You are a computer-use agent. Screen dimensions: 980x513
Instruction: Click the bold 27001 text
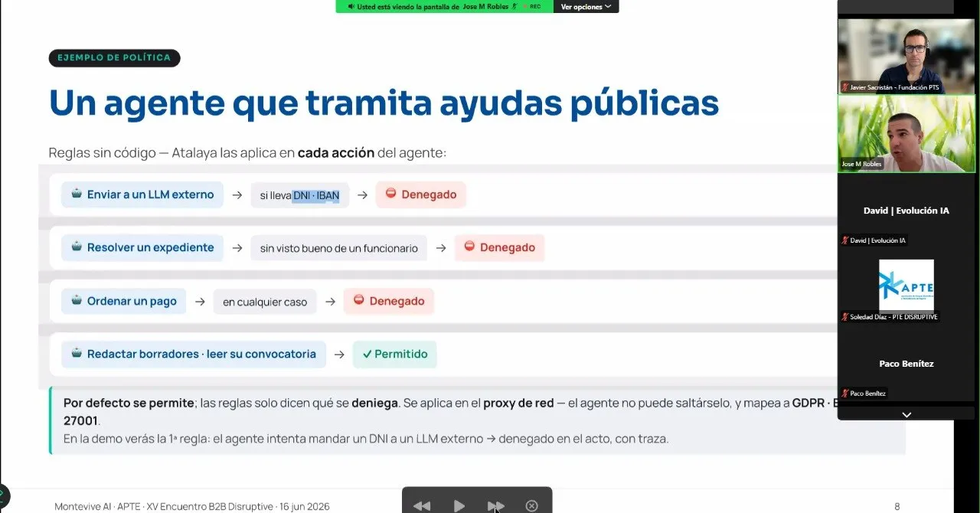point(81,421)
